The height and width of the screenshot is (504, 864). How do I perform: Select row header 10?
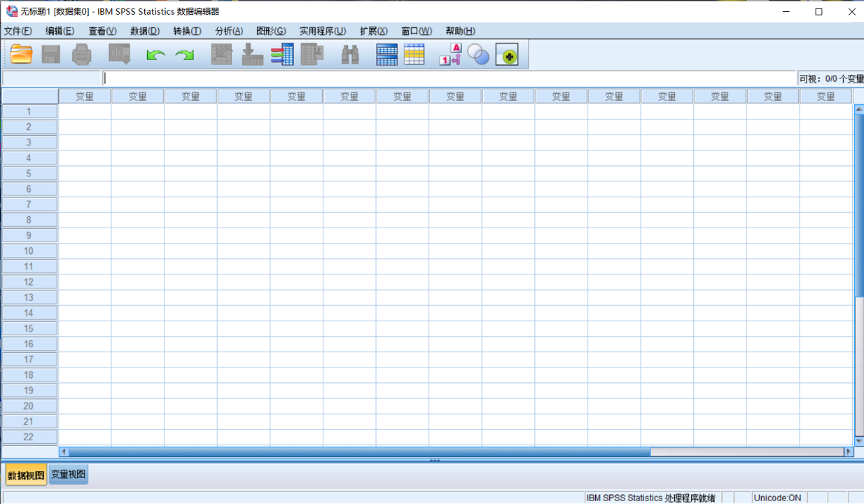29,251
